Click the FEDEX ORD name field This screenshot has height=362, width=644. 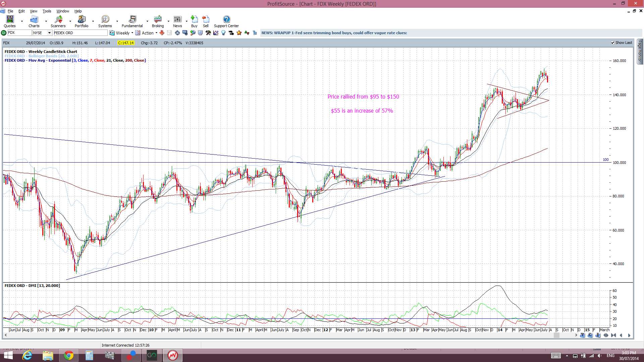coord(80,33)
